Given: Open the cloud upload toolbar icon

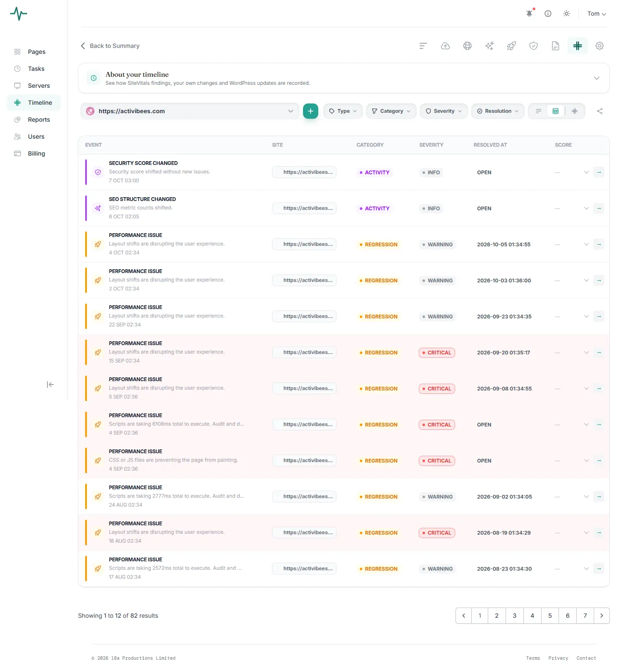Looking at the screenshot, I should click(x=445, y=46).
